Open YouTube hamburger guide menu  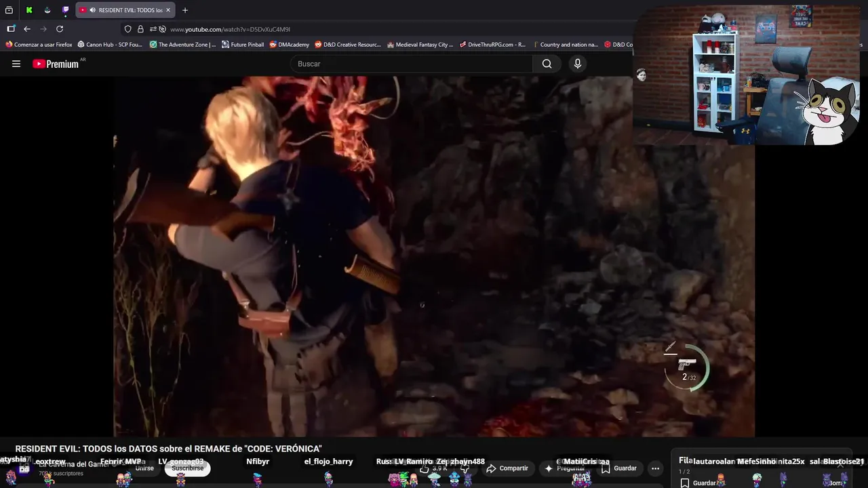pos(16,64)
